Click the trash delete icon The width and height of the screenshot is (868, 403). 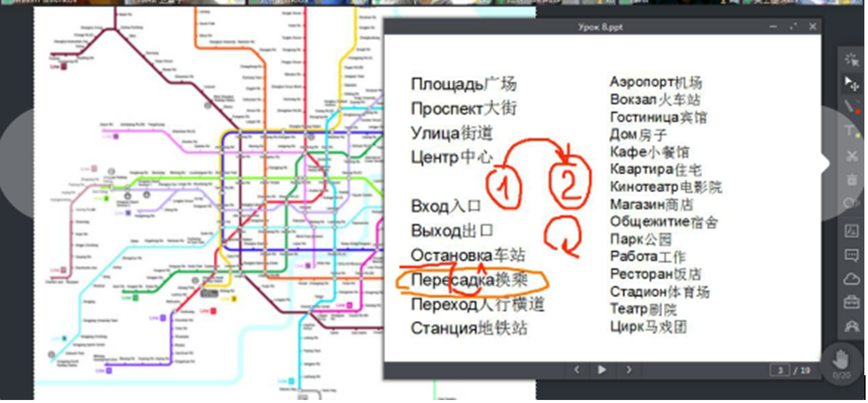coord(852,179)
